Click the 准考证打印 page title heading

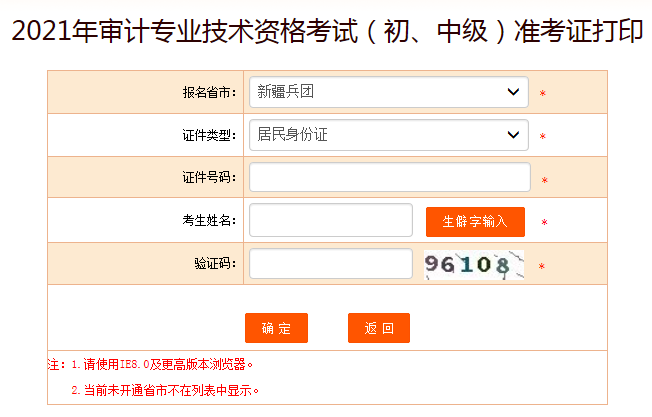pos(326,31)
